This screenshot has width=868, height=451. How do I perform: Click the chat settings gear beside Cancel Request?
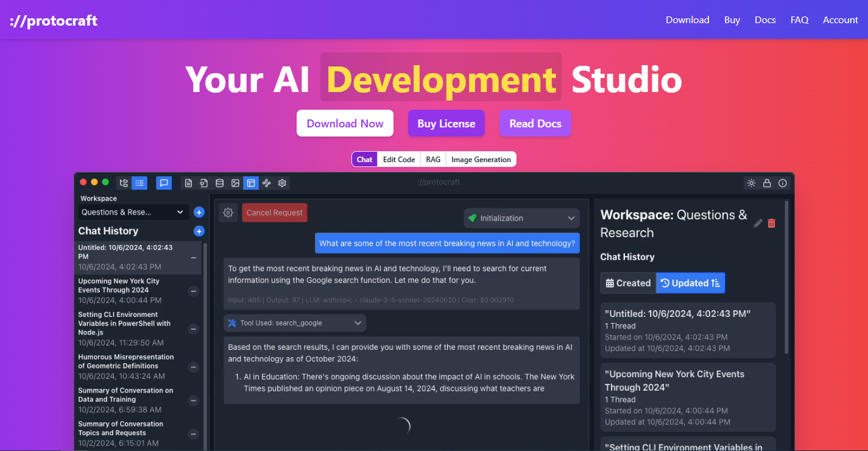pos(228,213)
